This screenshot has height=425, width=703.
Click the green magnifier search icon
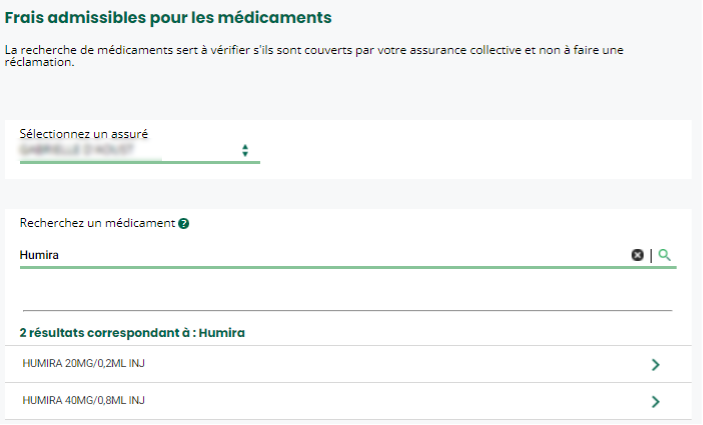tap(665, 255)
